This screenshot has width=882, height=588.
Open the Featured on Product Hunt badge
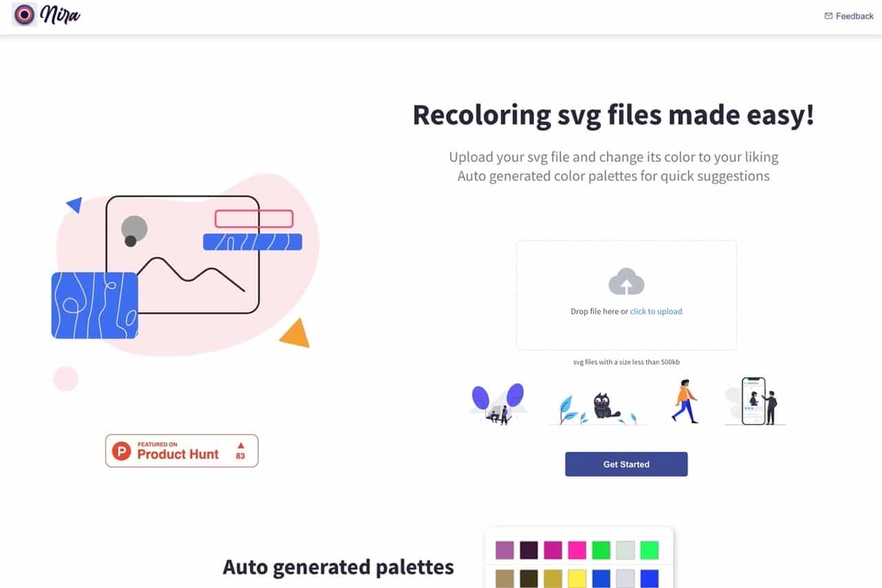[x=182, y=451]
